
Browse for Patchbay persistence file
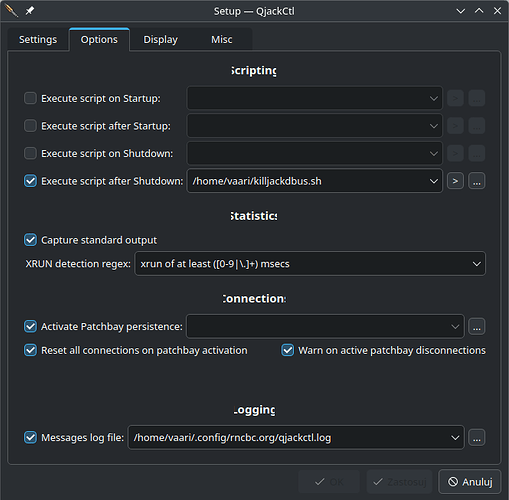pos(477,326)
